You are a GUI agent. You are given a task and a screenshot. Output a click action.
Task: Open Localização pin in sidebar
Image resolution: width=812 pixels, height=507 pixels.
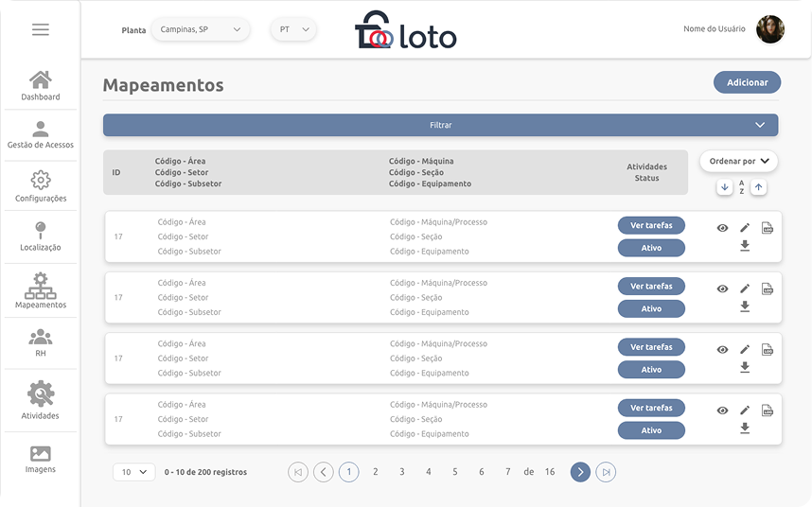click(41, 236)
